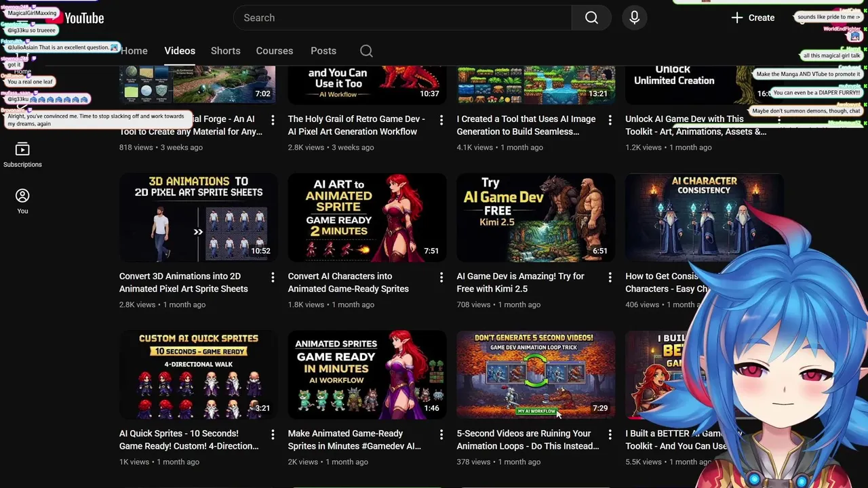This screenshot has width=868, height=488.
Task: Open the 3D Animations to 2D thumbnail
Action: (x=198, y=218)
